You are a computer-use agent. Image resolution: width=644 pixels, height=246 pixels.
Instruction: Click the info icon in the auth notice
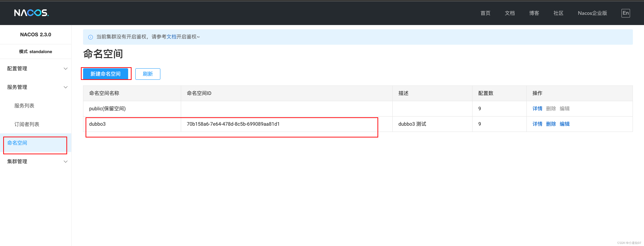tap(91, 37)
